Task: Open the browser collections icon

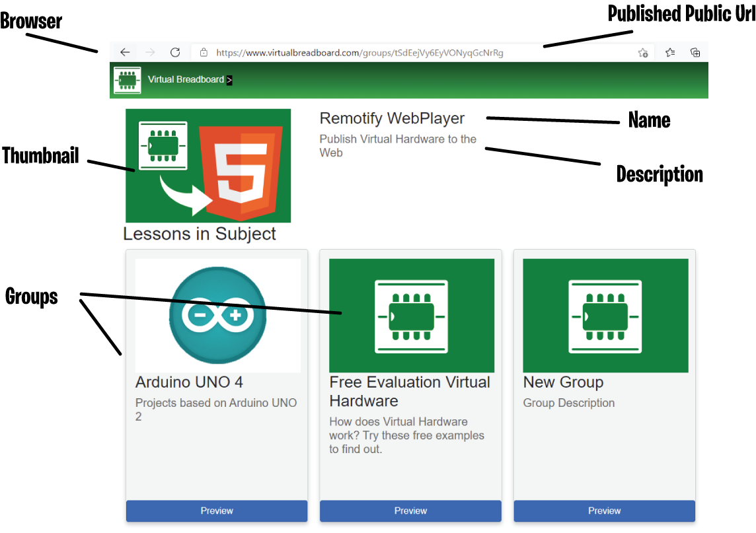Action: pyautogui.click(x=695, y=53)
